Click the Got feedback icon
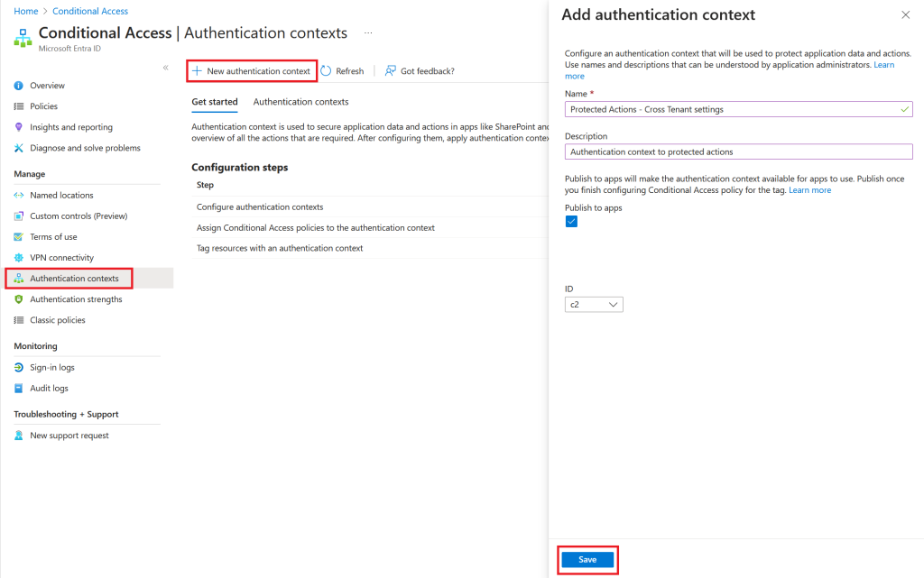Viewport: 924px width, 578px height. [x=391, y=71]
